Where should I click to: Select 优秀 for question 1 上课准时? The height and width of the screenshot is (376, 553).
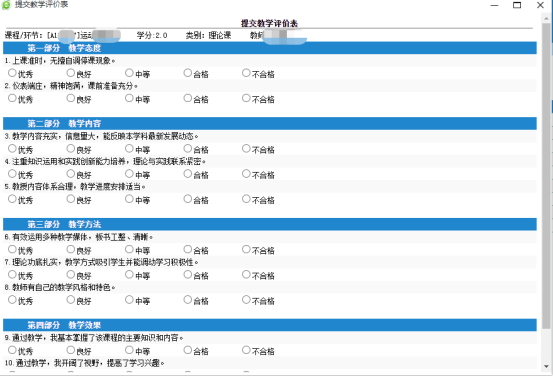[12, 73]
